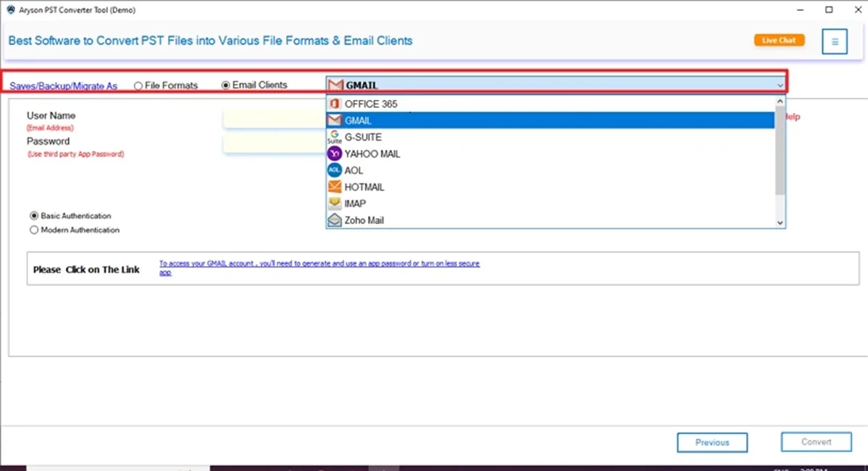868x471 pixels.
Task: Click the Saves/Backup/Migrate As link
Action: tap(64, 86)
